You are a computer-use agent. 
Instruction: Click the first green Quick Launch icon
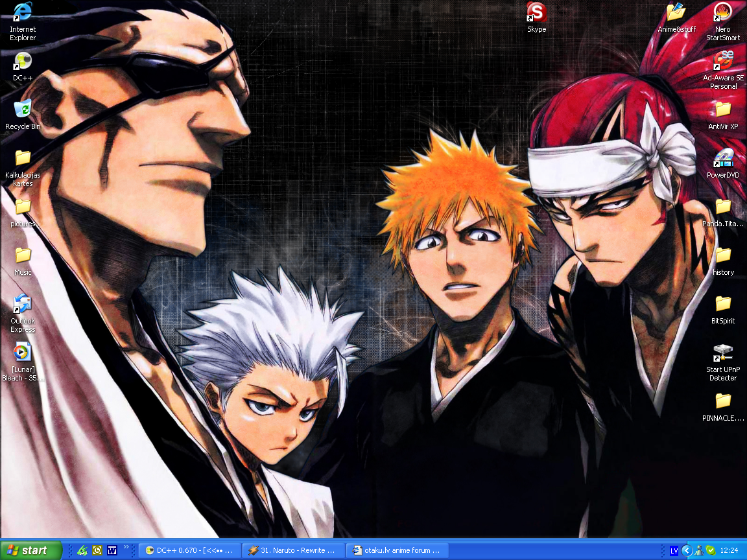coord(82,550)
